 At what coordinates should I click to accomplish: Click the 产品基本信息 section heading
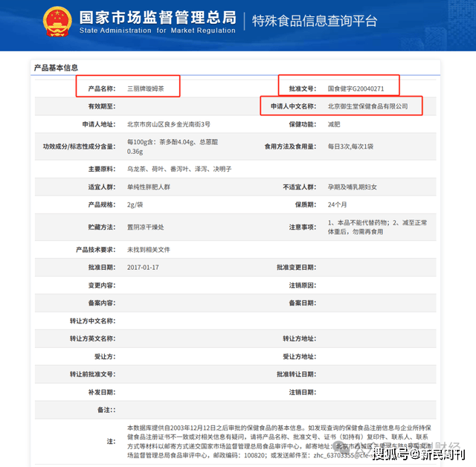point(56,68)
